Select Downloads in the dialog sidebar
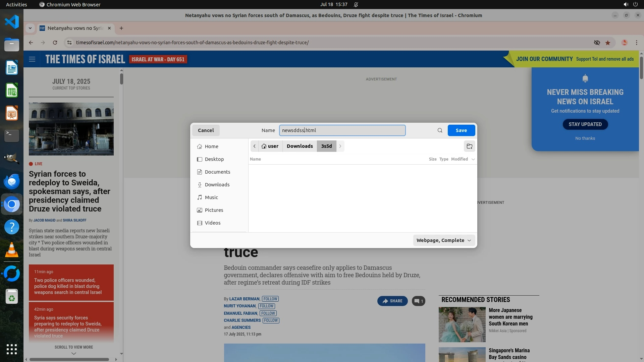The width and height of the screenshot is (644, 362). tap(217, 185)
